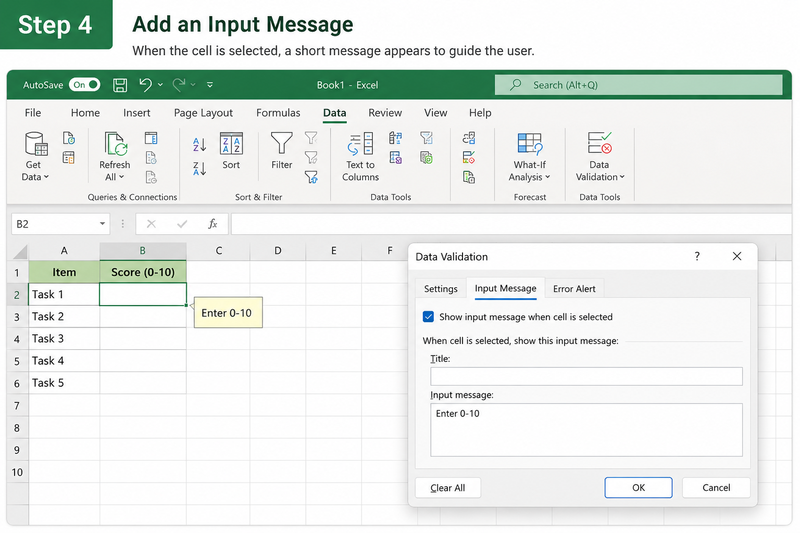Select the cell containing Task 4
The height and width of the screenshot is (533, 800).
coord(64,361)
